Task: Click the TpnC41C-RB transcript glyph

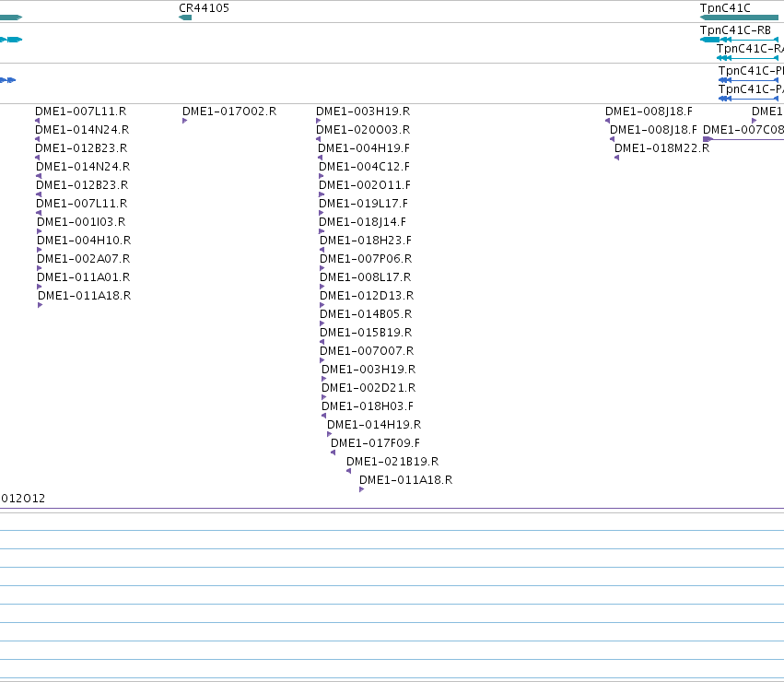Action: pyautogui.click(x=740, y=40)
